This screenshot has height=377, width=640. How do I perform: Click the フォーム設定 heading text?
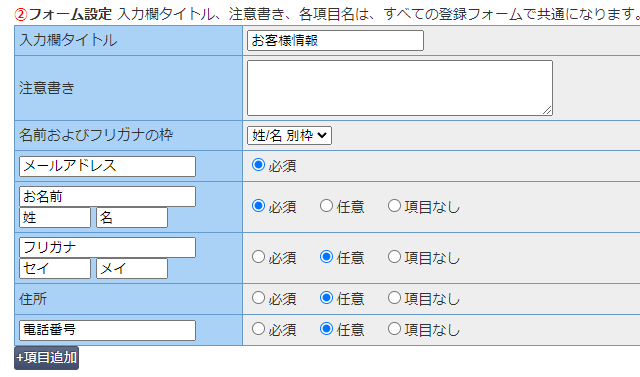(x=70, y=14)
